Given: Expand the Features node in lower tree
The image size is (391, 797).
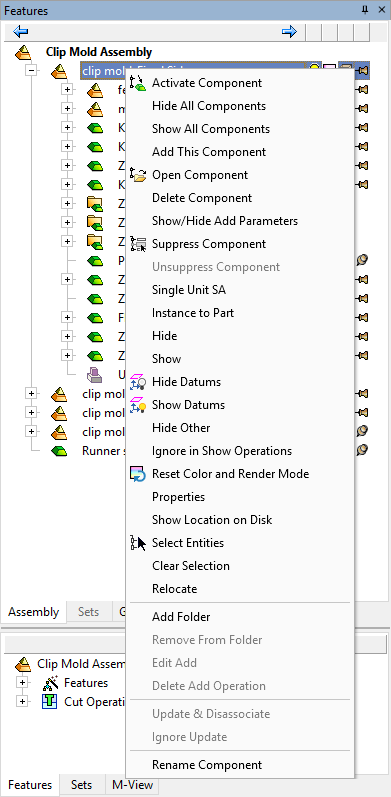Looking at the screenshot, I should click(x=21, y=683).
